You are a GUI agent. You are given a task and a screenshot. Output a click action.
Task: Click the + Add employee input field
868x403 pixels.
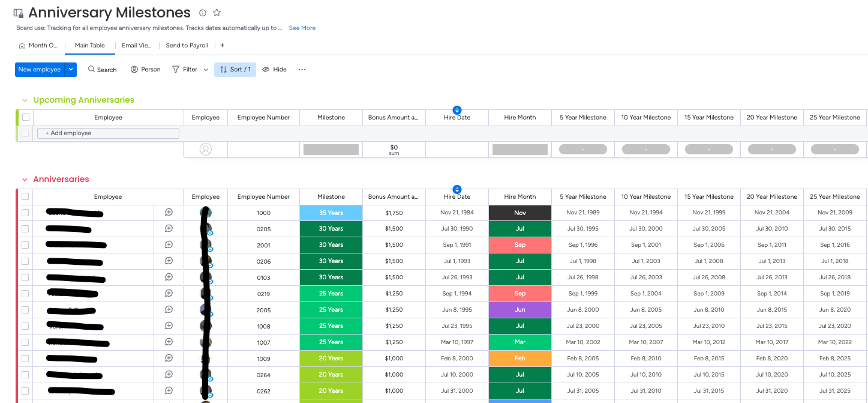coord(108,133)
